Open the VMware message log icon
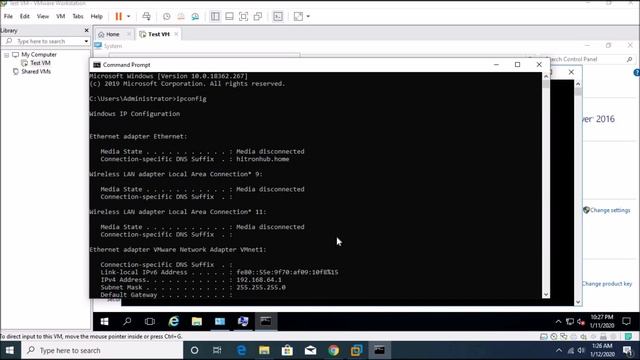The width and height of the screenshot is (640, 360). (629, 337)
